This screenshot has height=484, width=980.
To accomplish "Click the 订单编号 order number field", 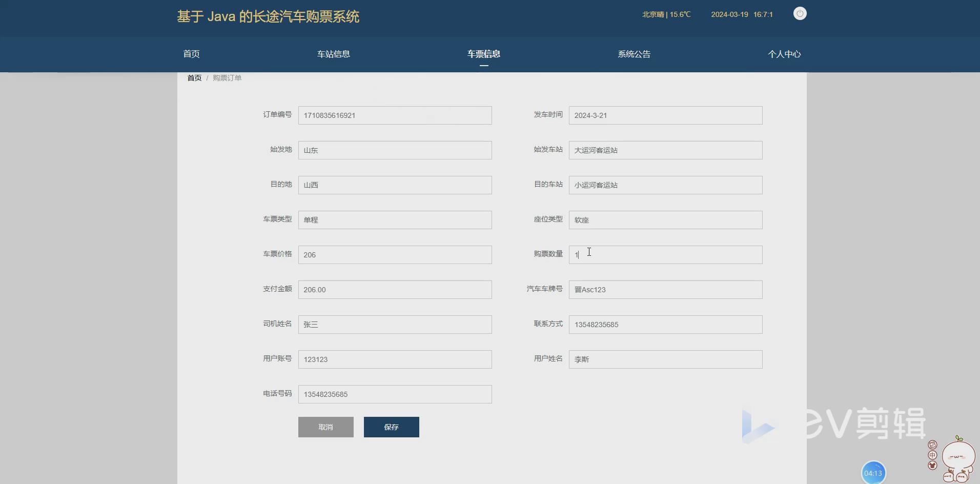I will 394,115.
